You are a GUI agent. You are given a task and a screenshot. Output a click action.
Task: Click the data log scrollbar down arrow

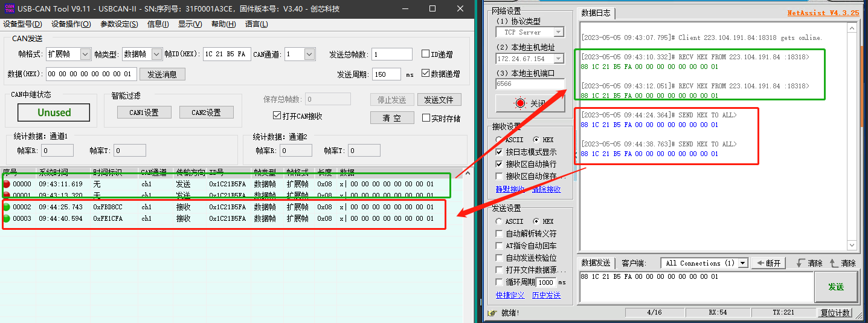pyautogui.click(x=852, y=245)
